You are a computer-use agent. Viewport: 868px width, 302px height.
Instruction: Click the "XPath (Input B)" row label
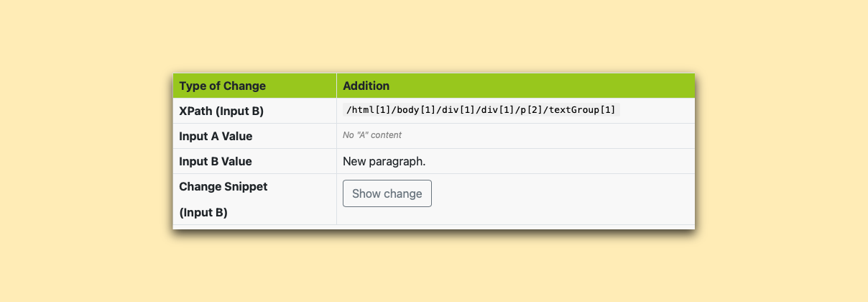pos(221,111)
